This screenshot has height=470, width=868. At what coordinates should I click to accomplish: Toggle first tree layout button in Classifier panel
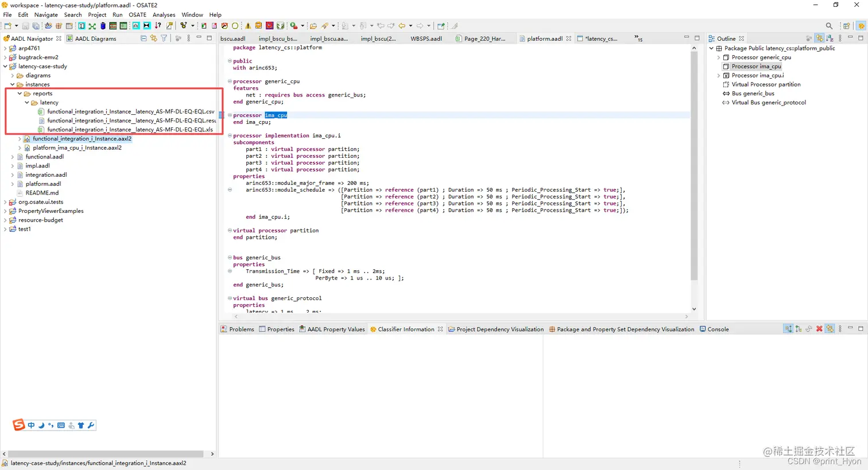click(788, 329)
